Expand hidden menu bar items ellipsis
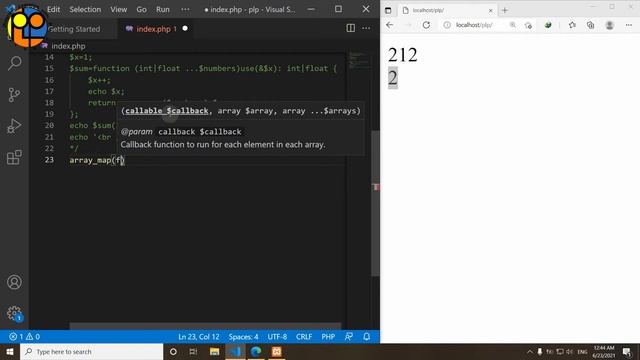This screenshot has width=640, height=360. (x=185, y=9)
